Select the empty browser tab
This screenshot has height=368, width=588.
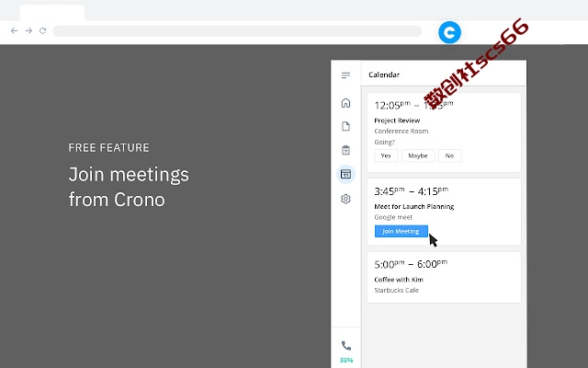(52, 13)
